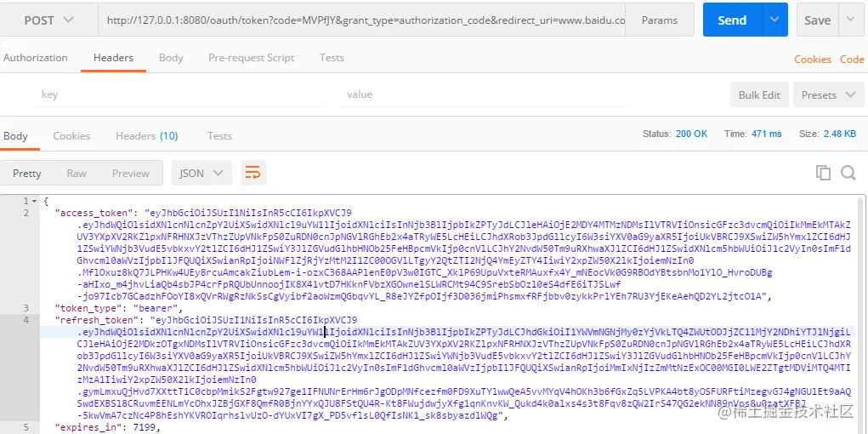
Task: Click the request URL field
Action: click(x=361, y=20)
